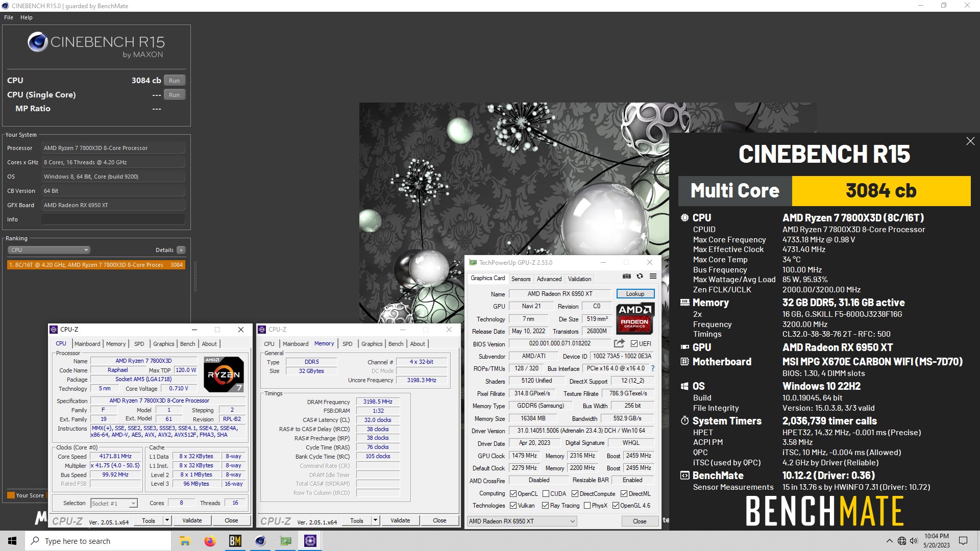Click the Tools button in first CPU-Z
This screenshot has width=980, height=551.
tap(149, 520)
